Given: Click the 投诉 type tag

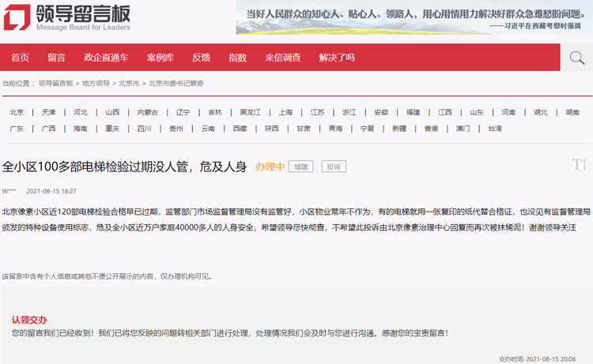Looking at the screenshot, I should 334,167.
